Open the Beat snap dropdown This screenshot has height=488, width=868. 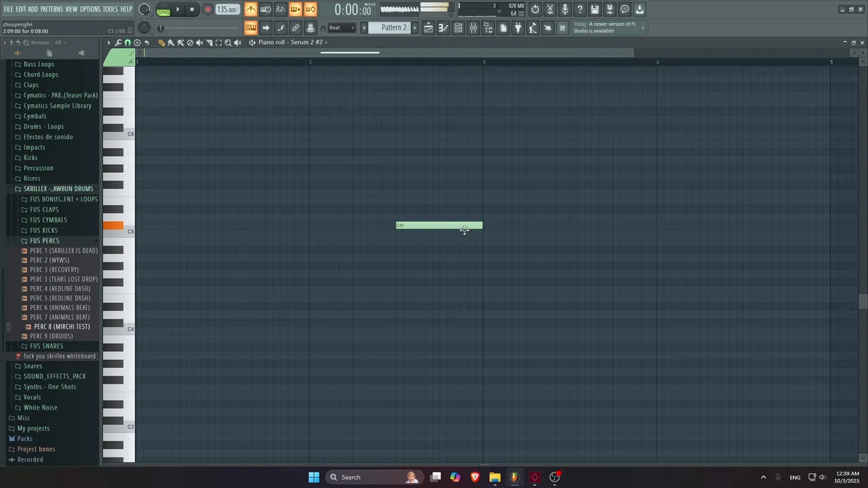pos(341,28)
